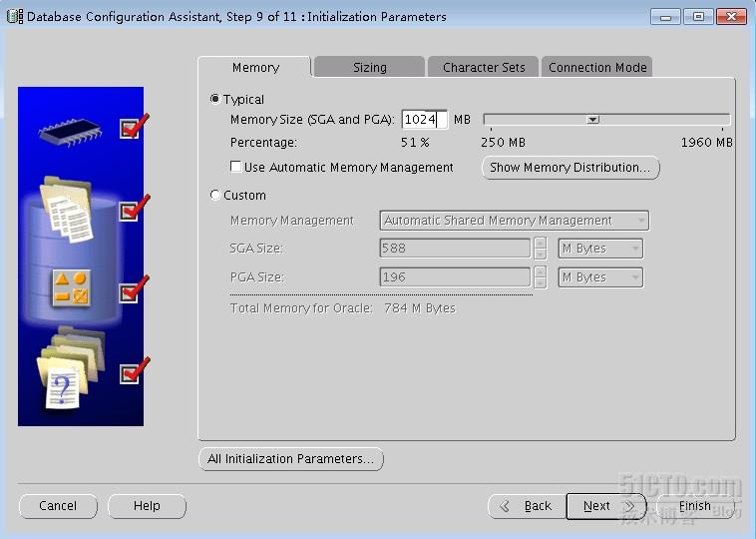Viewport: 756px width, 539px height.
Task: Proceed with the Next button
Action: 606,506
